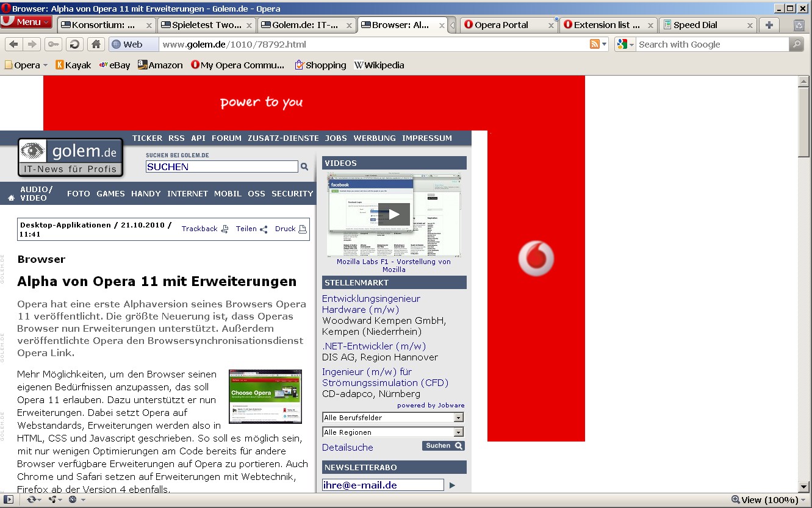The image size is (812, 508).
Task: Open the View zoom level dropdown
Action: 803,499
